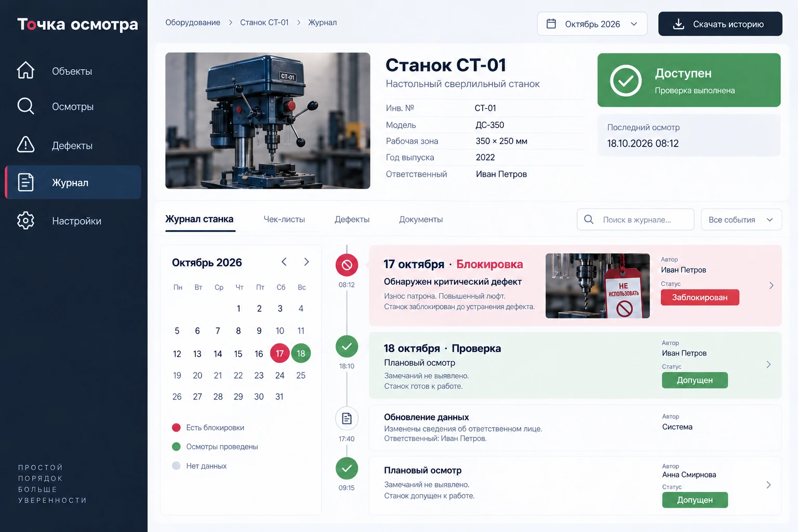Viewport: 798px width, 532px height.
Task: Click the ДС-350 model value
Action: pyautogui.click(x=490, y=125)
